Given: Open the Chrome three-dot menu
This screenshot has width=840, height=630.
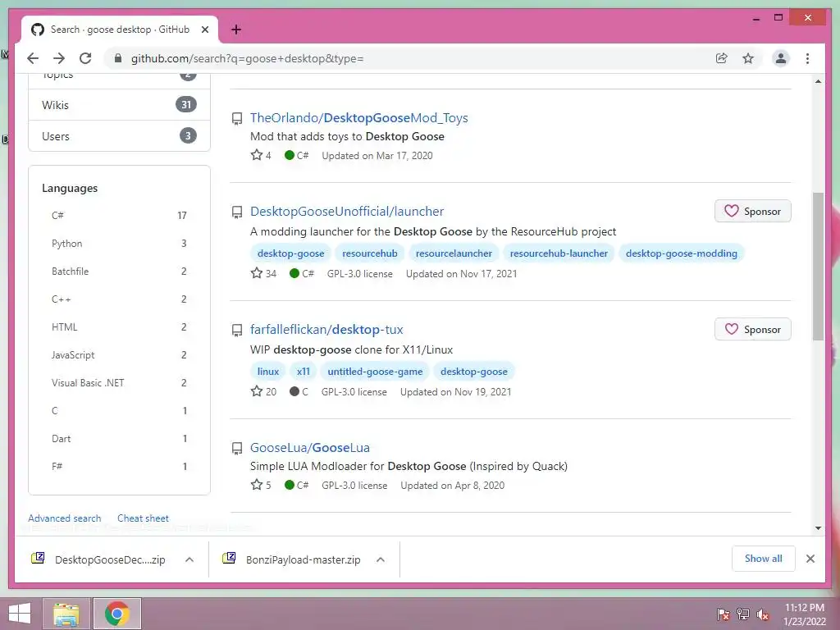Looking at the screenshot, I should [807, 58].
